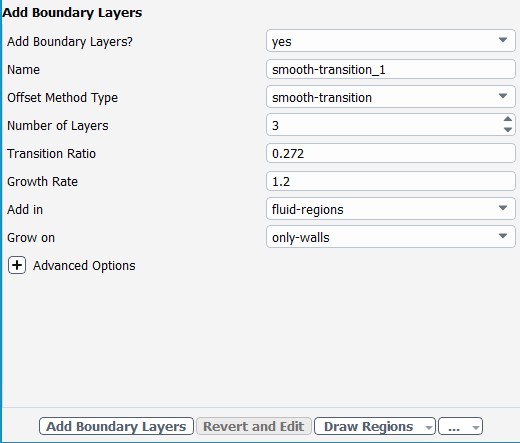Open the ellipsis more options button
This screenshot has height=443, width=520.
click(x=460, y=426)
